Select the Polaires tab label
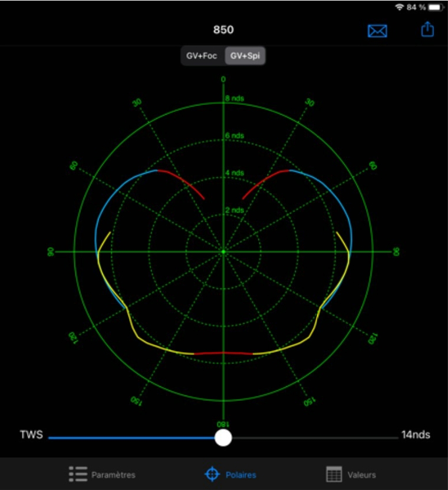448x490 pixels. point(241,475)
